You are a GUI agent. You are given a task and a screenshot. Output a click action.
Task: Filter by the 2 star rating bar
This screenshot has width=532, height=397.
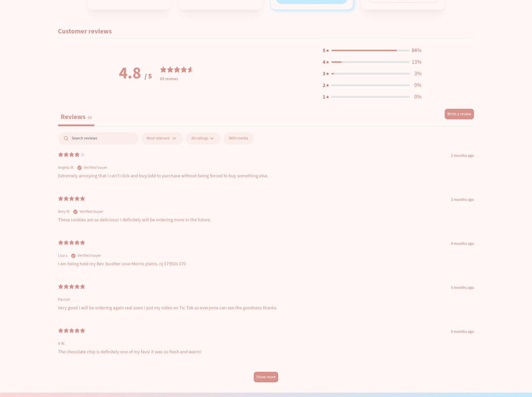coord(370,85)
